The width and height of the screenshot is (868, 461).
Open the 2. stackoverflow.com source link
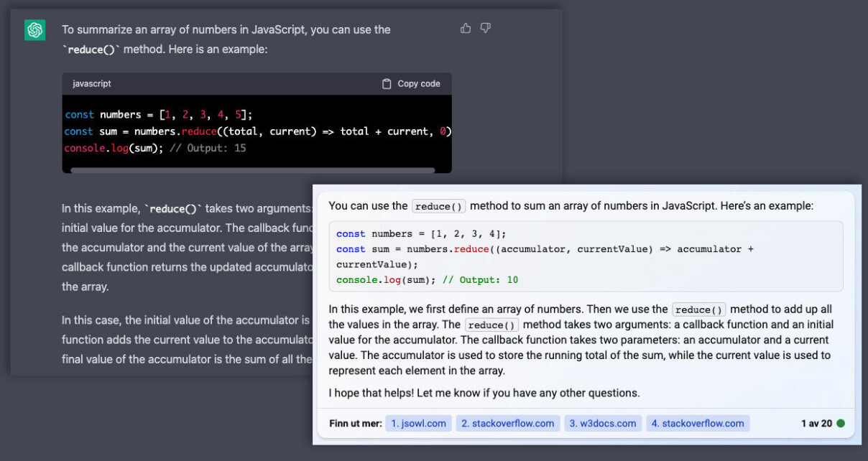[508, 424]
